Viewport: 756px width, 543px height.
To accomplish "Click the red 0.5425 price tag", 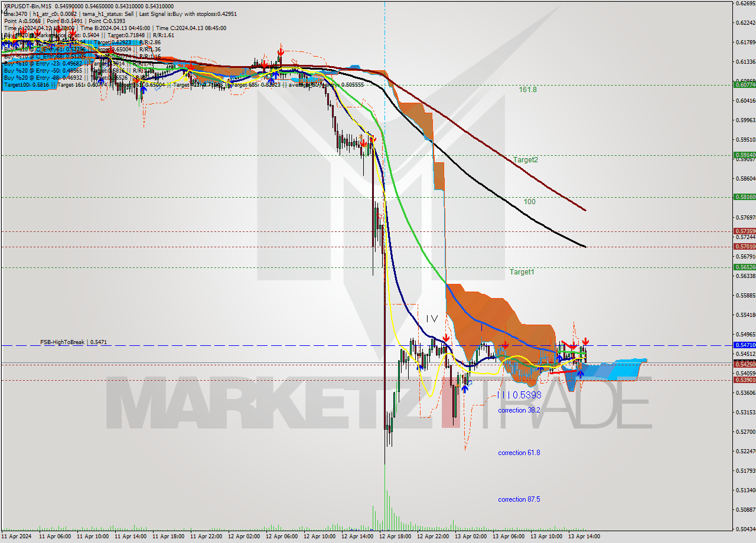I will [744, 364].
